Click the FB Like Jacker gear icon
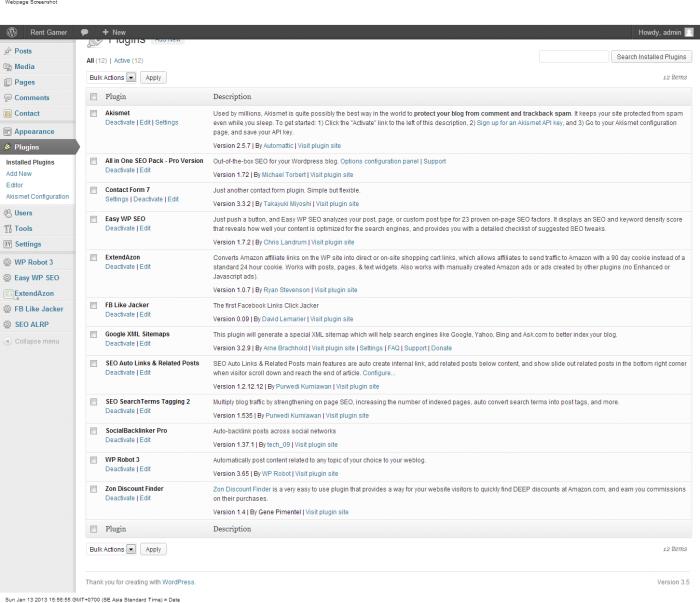Viewport: 700px width, 603px height. click(7, 309)
